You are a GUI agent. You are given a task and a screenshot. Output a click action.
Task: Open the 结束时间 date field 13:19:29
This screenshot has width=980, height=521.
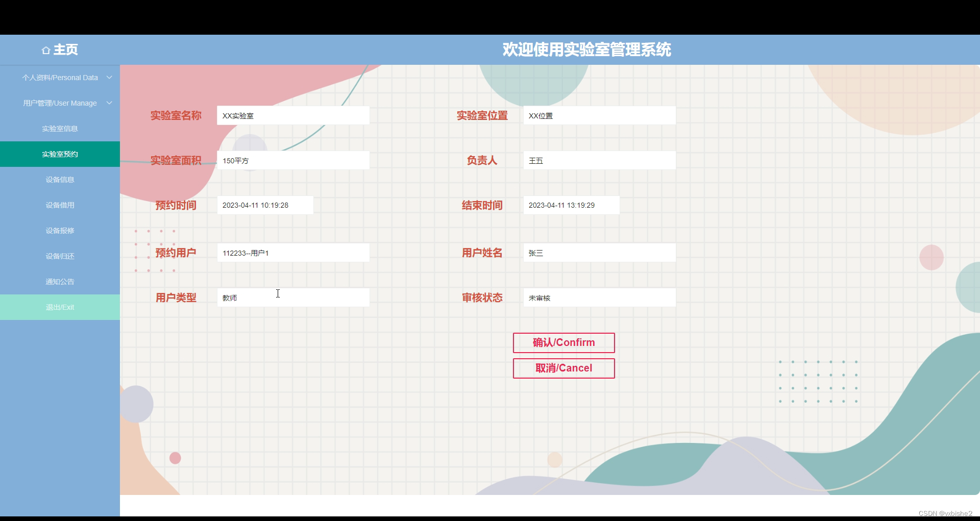coord(571,205)
